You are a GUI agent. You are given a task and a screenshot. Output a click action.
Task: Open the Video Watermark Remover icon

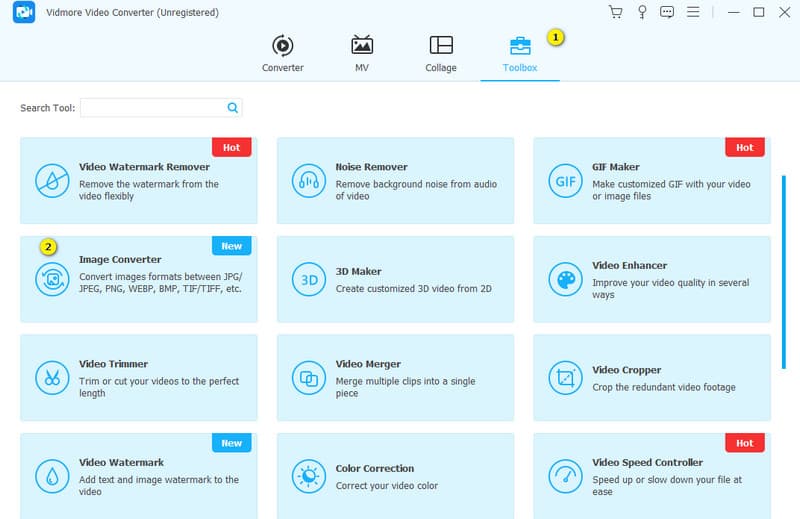[50, 181]
